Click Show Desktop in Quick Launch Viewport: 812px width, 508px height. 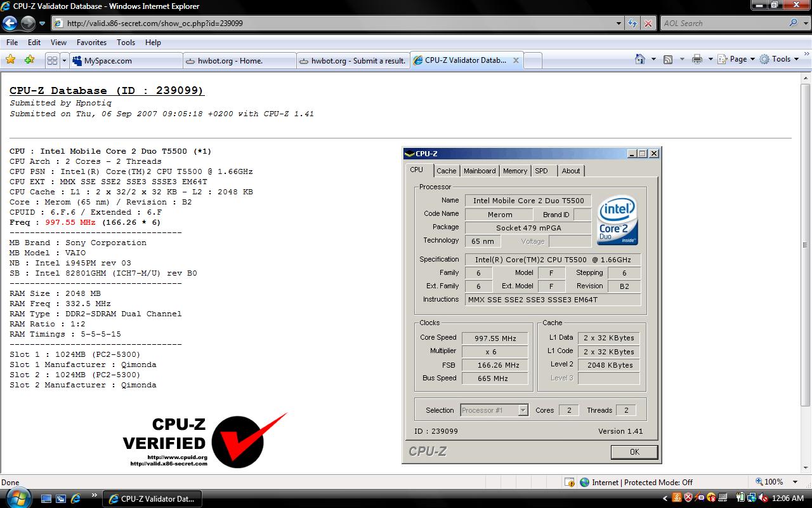[46, 498]
